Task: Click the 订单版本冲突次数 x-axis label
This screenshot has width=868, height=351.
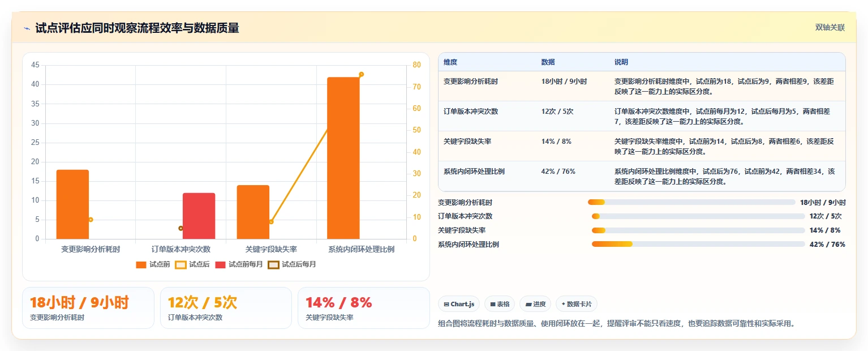Action: click(181, 249)
